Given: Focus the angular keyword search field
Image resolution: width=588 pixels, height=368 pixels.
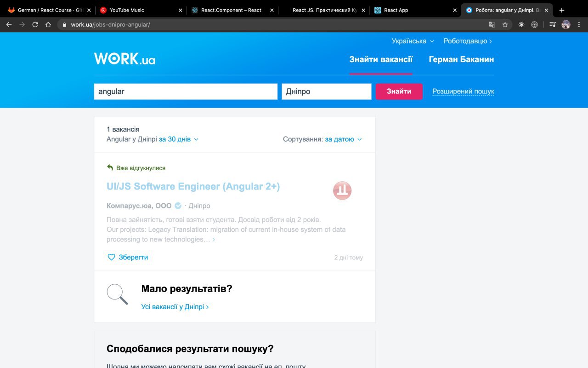Looking at the screenshot, I should (186, 92).
